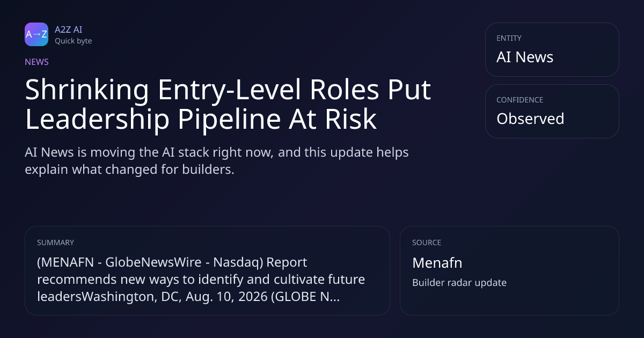This screenshot has height=338, width=644.
Task: Click the AI stack description paragraph
Action: (217, 161)
